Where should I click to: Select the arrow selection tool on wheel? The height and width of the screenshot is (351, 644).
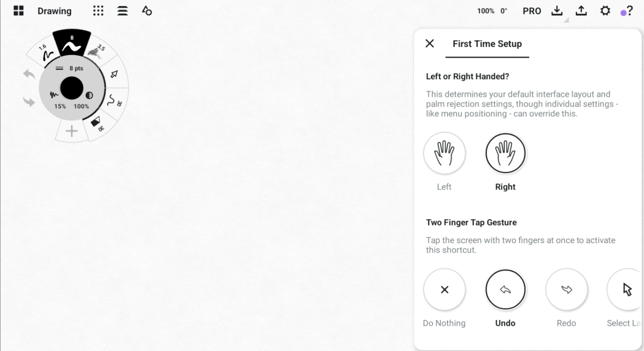pos(114,74)
